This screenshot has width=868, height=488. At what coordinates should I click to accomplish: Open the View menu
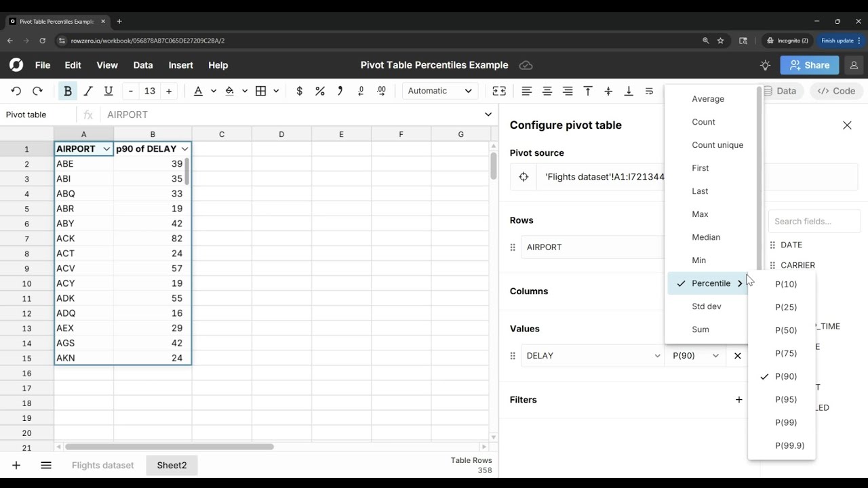coord(107,65)
